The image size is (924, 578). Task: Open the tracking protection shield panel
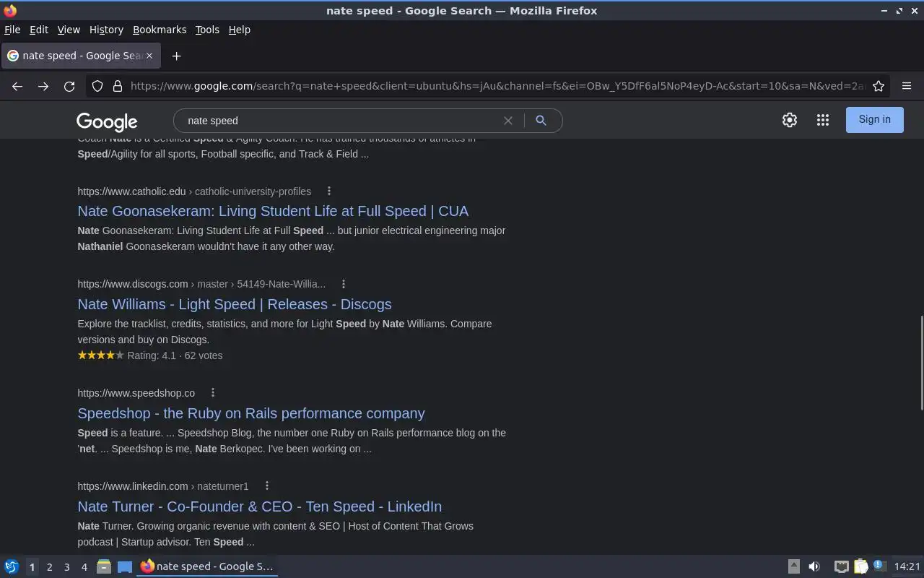(x=97, y=86)
